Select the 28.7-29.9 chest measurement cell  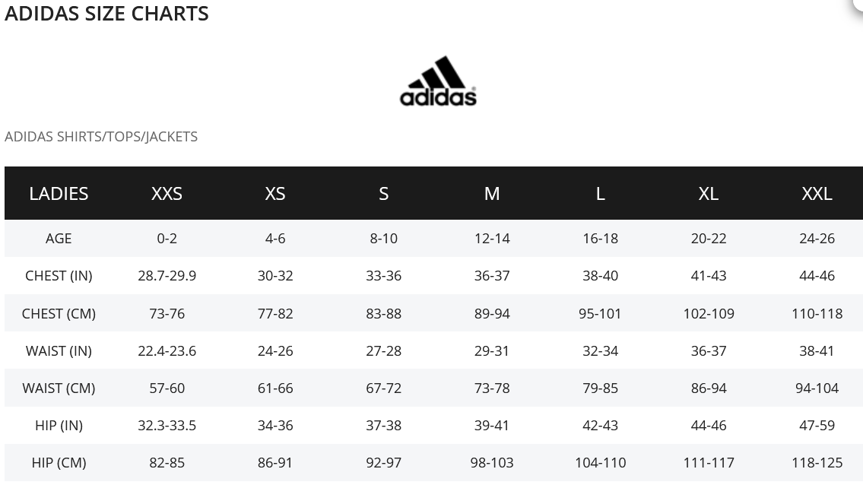167,276
